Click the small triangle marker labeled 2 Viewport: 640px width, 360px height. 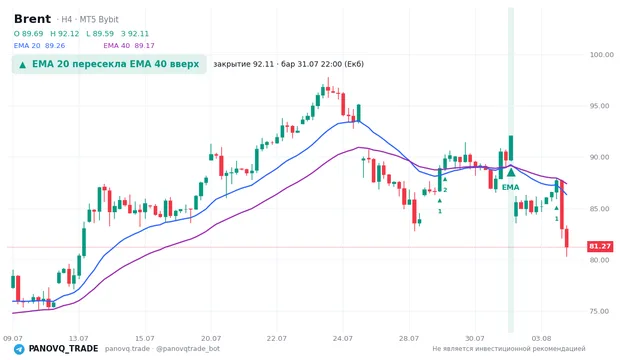(x=445, y=180)
